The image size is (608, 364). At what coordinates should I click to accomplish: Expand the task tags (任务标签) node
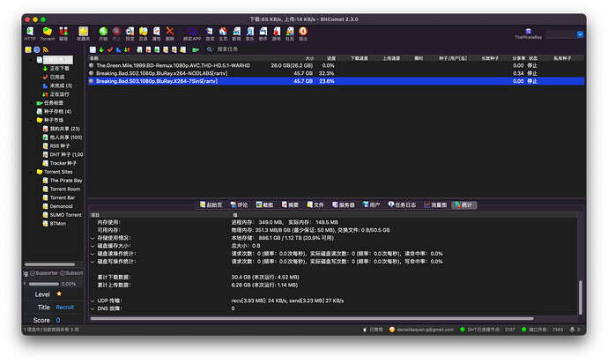click(x=31, y=103)
